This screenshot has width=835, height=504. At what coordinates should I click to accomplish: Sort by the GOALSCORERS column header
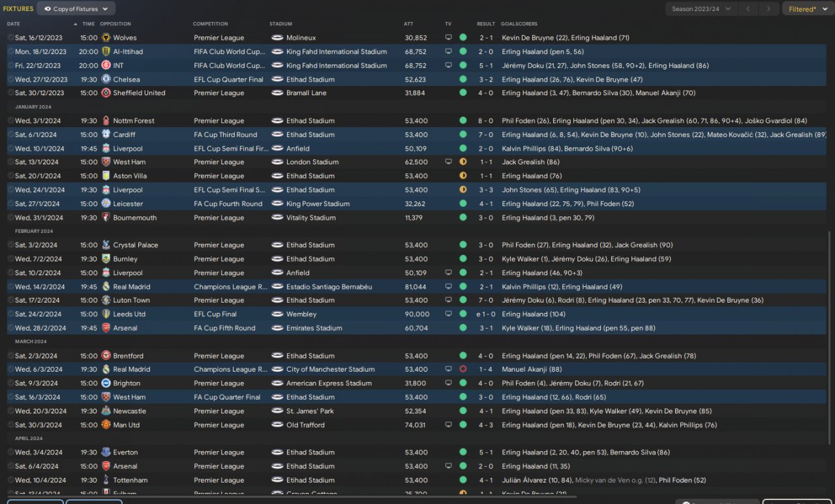coord(519,24)
